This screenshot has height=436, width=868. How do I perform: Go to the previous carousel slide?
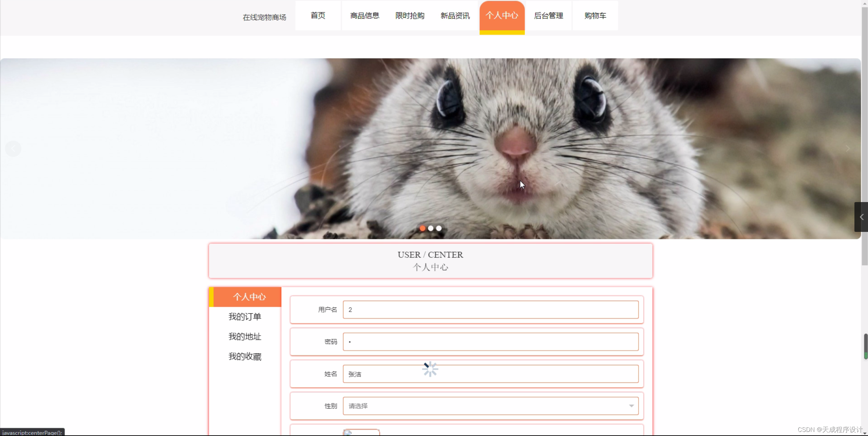pyautogui.click(x=13, y=148)
